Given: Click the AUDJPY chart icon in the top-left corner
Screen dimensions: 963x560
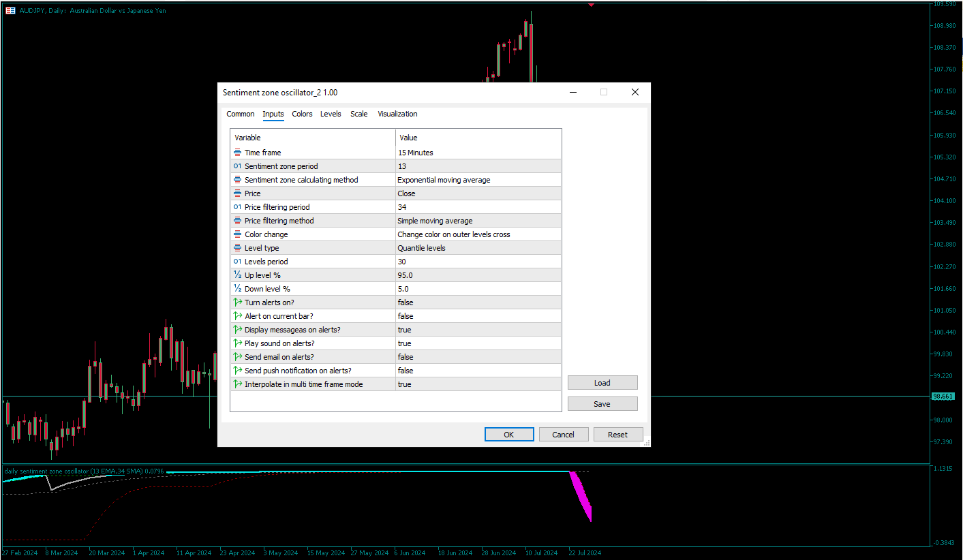Looking at the screenshot, I should 9,10.
